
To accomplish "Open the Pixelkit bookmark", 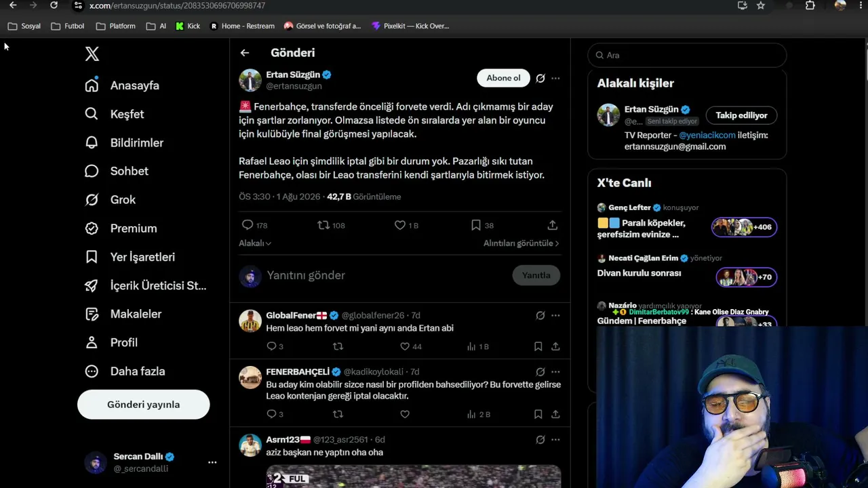I will [x=410, y=26].
